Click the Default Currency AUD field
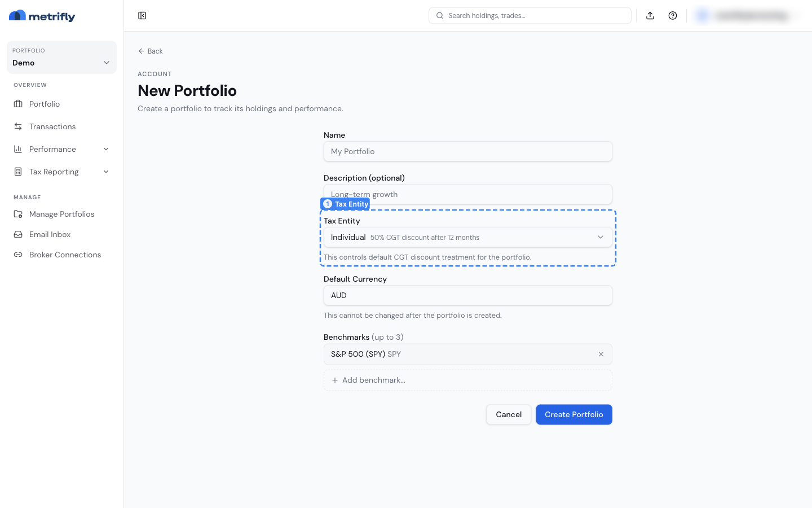The height and width of the screenshot is (508, 812). 468,295
